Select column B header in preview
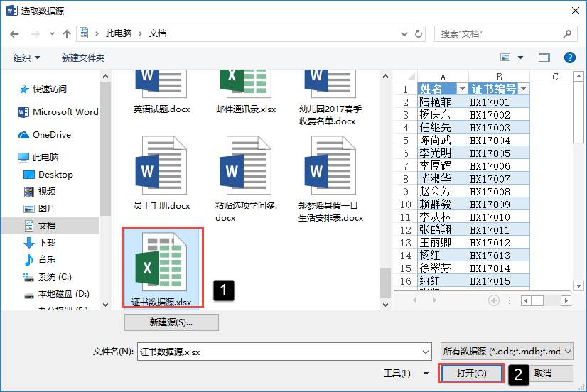 tap(499, 77)
